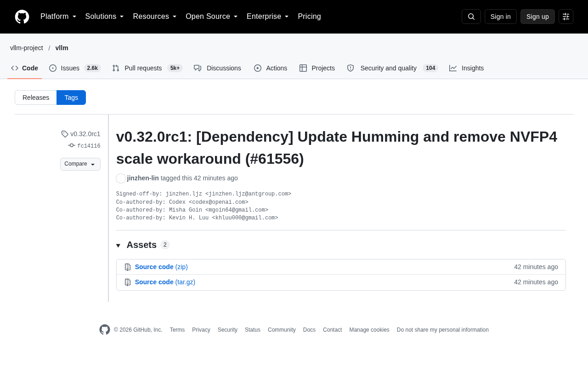This screenshot has height=368, width=588.
Task: Open the Pull requests tab
Action: 147,68
